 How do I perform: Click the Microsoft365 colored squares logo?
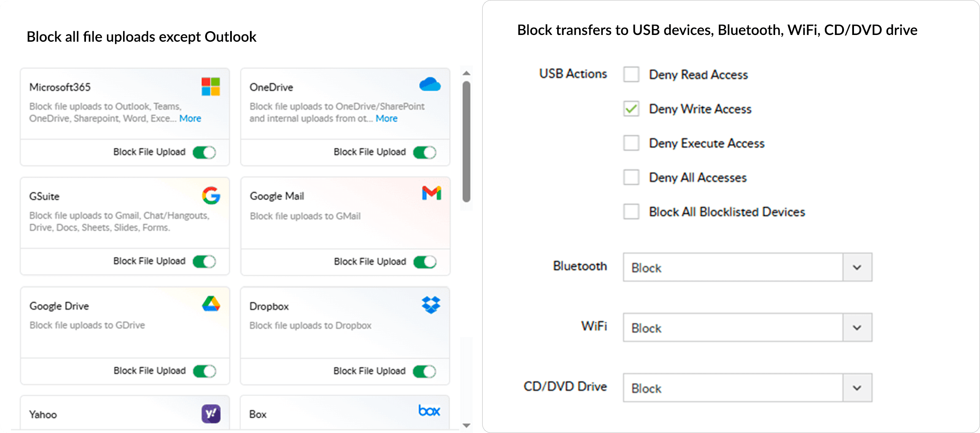[x=211, y=86]
